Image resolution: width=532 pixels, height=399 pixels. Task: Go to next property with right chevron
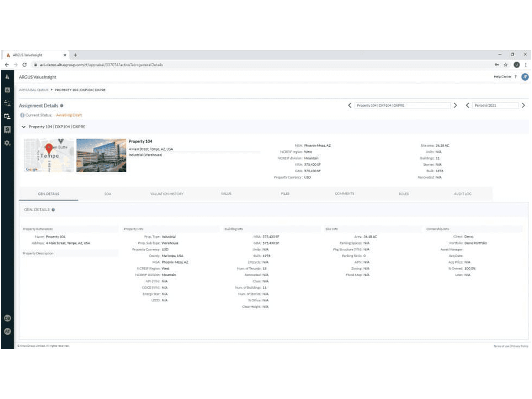click(455, 105)
